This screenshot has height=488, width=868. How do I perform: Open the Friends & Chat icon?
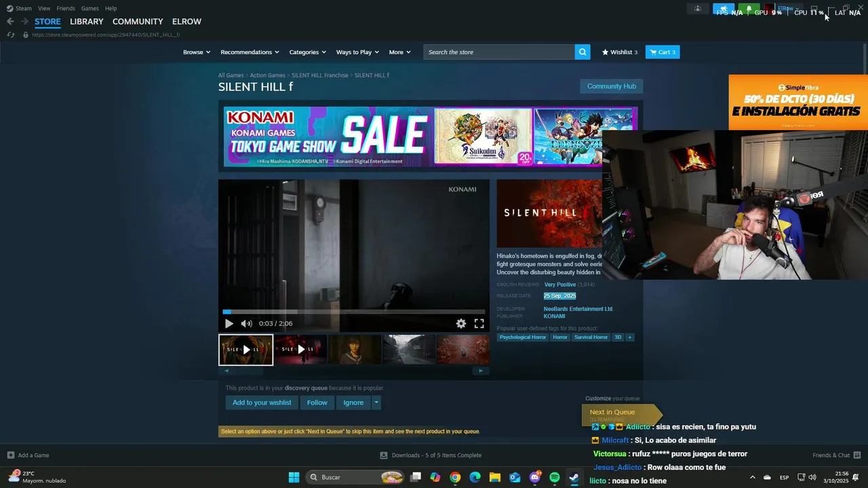[x=857, y=455]
